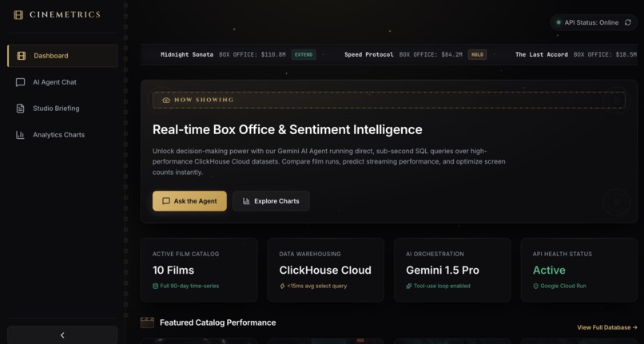The width and height of the screenshot is (644, 344).
Task: Click the BOX OFFICE: $84.2M value
Action: click(431, 54)
